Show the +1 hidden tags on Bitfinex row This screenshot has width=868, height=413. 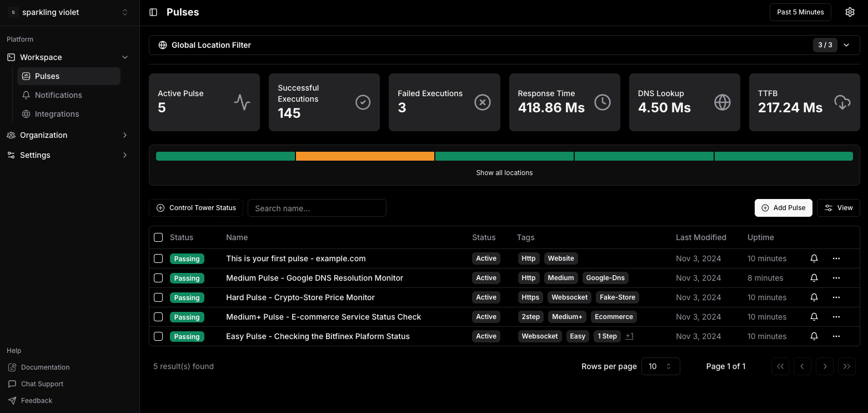pos(629,336)
